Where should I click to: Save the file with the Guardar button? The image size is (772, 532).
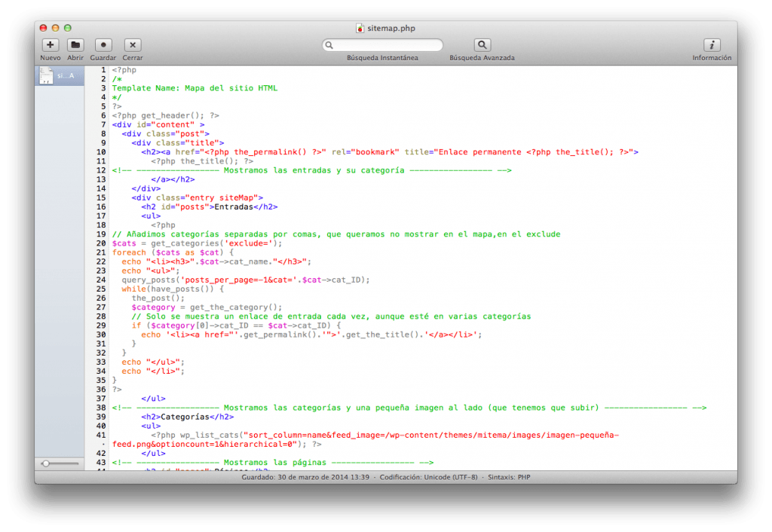coord(103,44)
